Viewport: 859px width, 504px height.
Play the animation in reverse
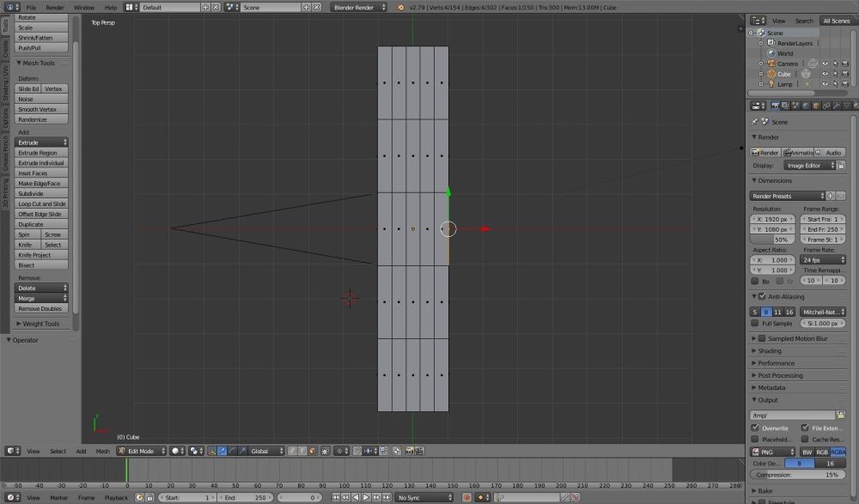pos(356,497)
